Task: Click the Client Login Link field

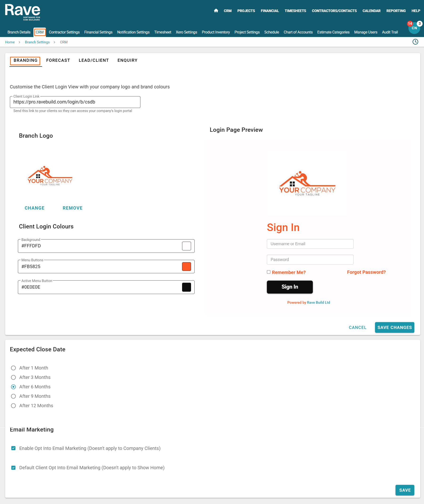Action: 75,102
